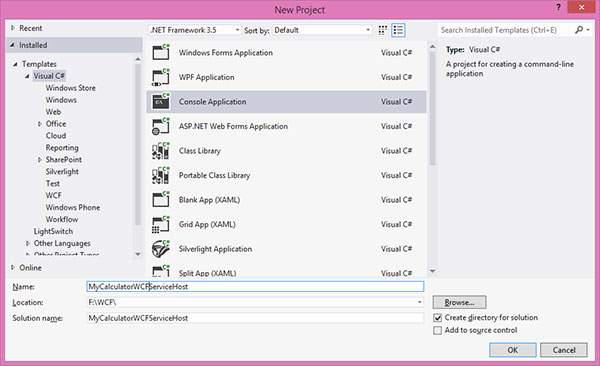Pick the ASP.NET Web Forms Application icon
This screenshot has height=366, width=600.
click(x=161, y=126)
